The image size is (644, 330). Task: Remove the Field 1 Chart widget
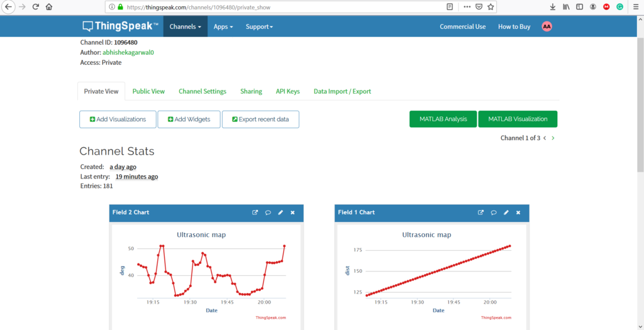pyautogui.click(x=518, y=212)
